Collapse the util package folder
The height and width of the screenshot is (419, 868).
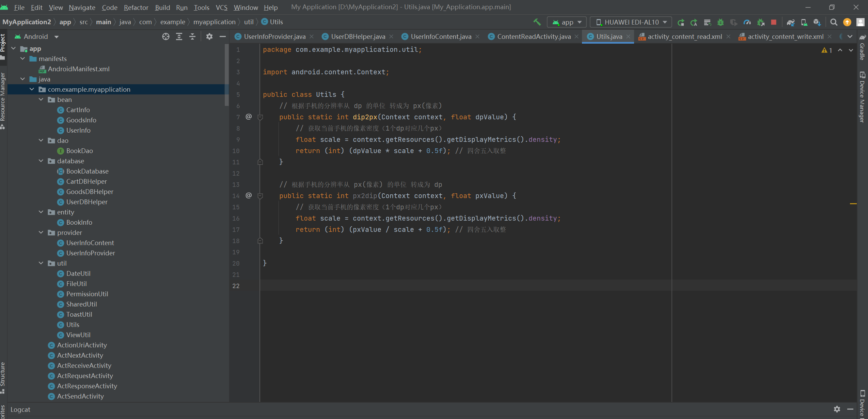(41, 263)
